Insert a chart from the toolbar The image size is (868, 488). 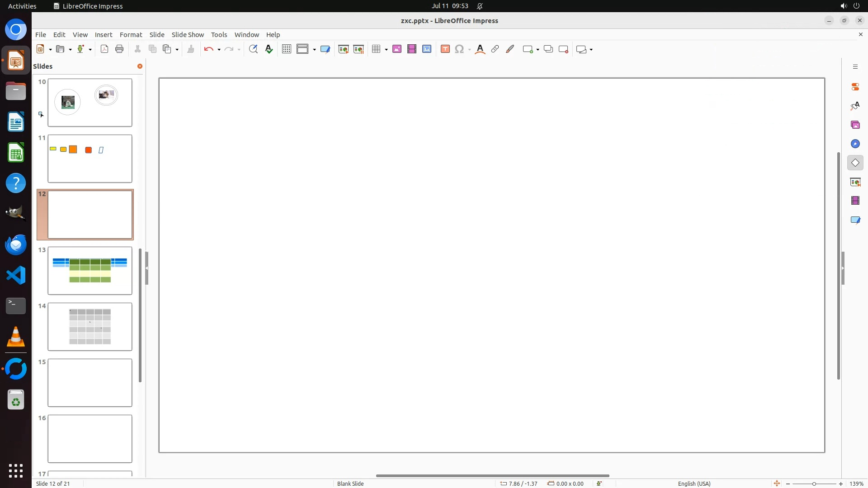pos(427,49)
